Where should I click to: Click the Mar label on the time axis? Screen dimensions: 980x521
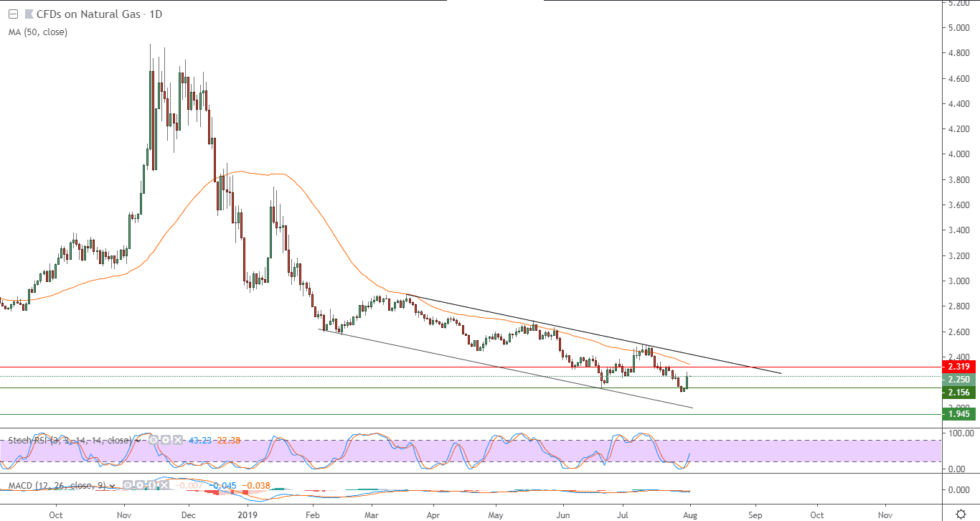pyautogui.click(x=372, y=515)
